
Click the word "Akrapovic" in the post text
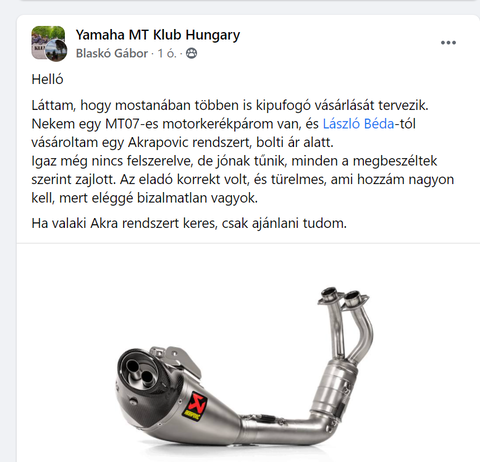[158, 142]
